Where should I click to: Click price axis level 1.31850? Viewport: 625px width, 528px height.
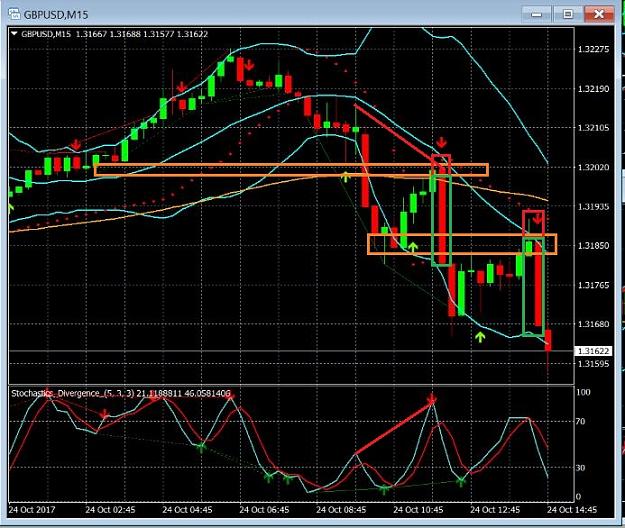click(x=594, y=245)
